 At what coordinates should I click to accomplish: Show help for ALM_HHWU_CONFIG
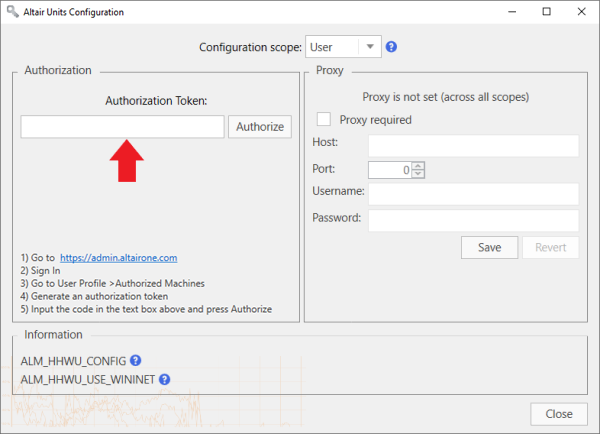(135, 361)
